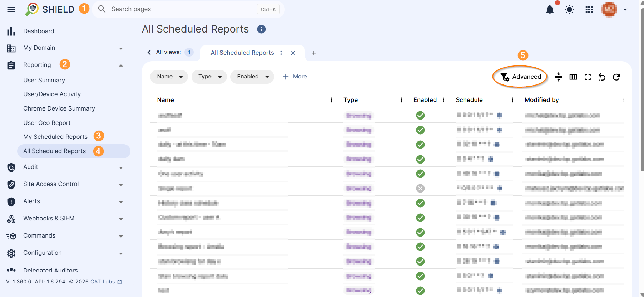Screen dimensions: 644x297
Task: Sort by Modified by column header
Action: tap(541, 100)
